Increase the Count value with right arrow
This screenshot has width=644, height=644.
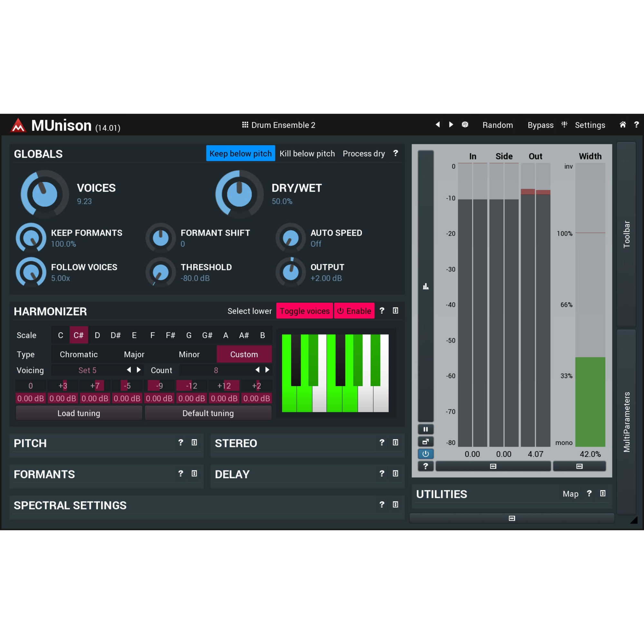pos(267,370)
